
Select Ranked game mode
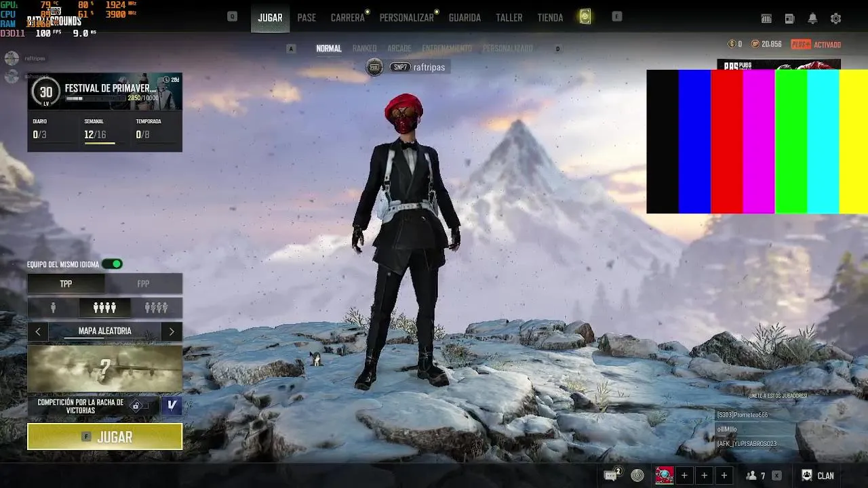(x=364, y=48)
